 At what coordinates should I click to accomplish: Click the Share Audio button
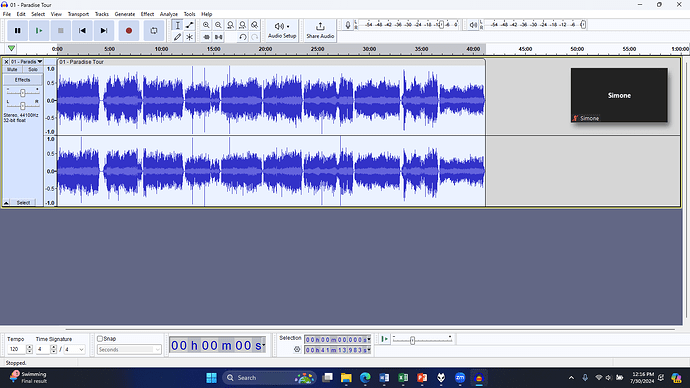320,30
